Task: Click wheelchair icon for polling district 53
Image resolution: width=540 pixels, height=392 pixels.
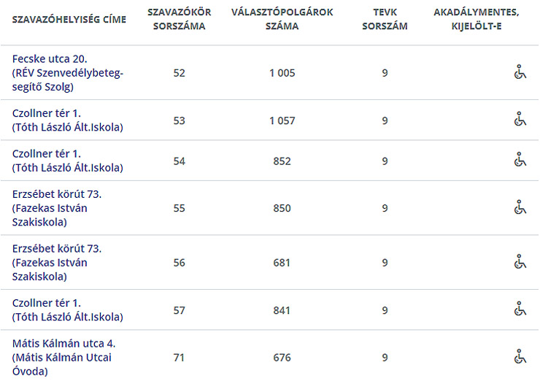Action: (520, 120)
